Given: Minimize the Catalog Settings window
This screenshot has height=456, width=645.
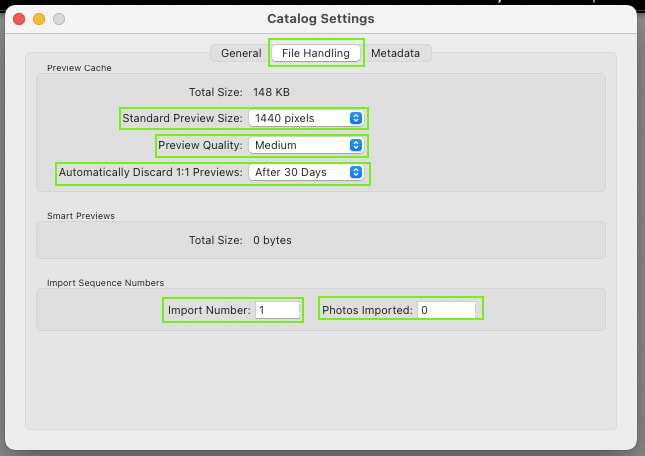Looking at the screenshot, I should coord(39,19).
